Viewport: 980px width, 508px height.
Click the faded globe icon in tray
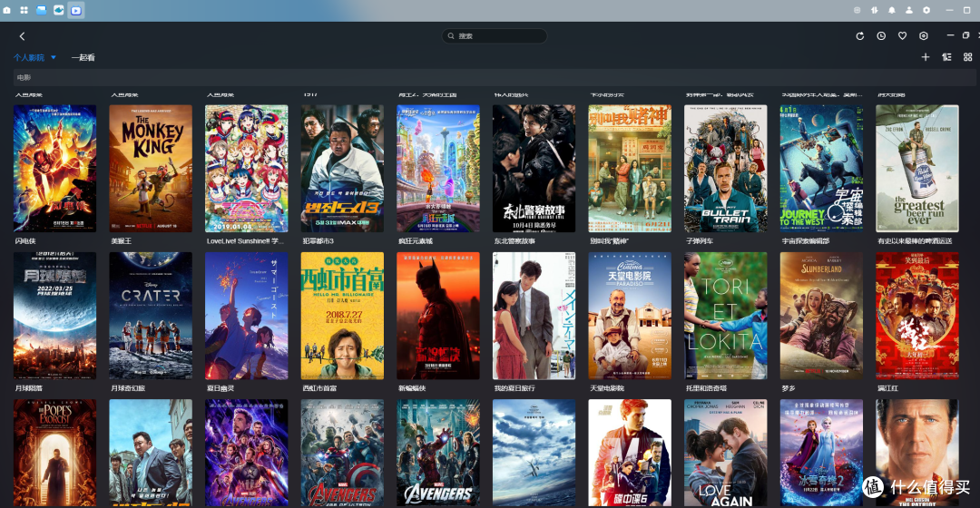point(857,10)
